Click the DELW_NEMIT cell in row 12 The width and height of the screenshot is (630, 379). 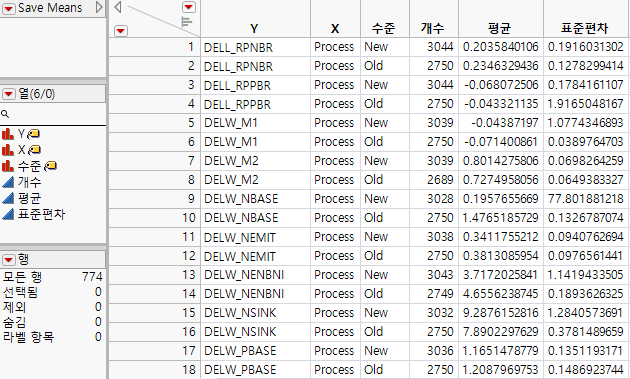[255, 256]
